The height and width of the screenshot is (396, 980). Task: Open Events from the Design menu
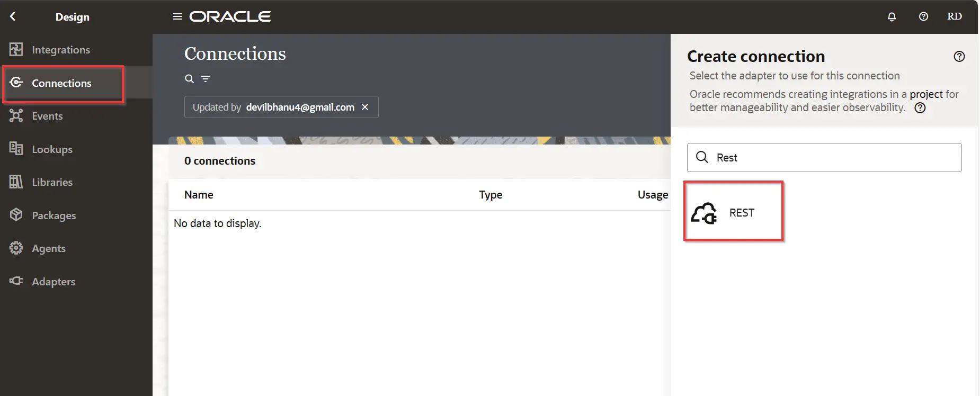click(47, 116)
